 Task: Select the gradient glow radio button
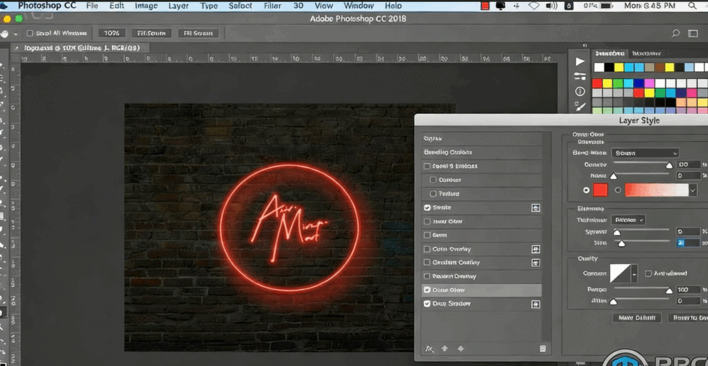[x=618, y=190]
